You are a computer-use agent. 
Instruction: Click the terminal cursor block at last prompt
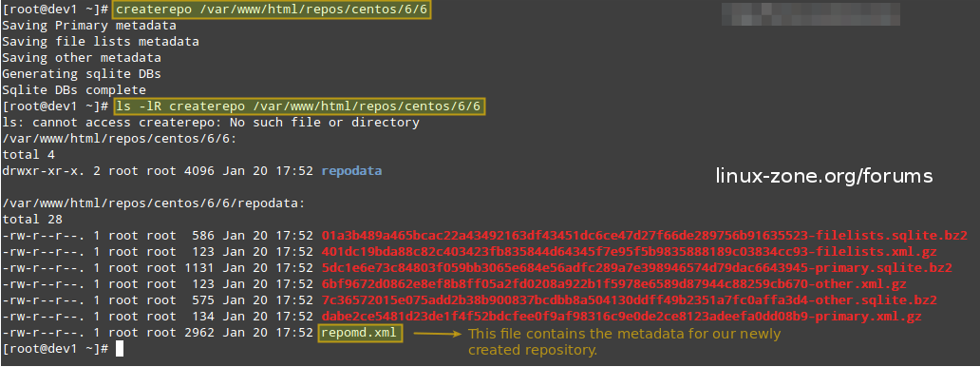(120, 349)
